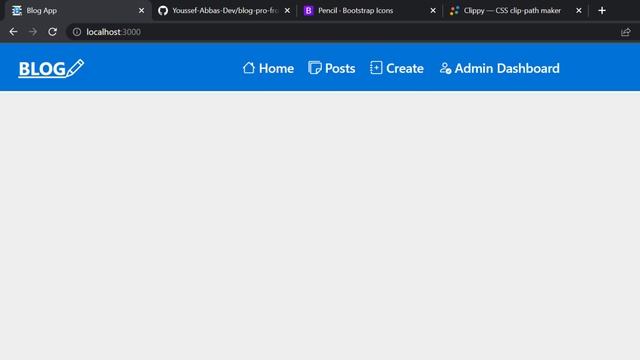
Task: Open the Home nav link
Action: point(268,68)
